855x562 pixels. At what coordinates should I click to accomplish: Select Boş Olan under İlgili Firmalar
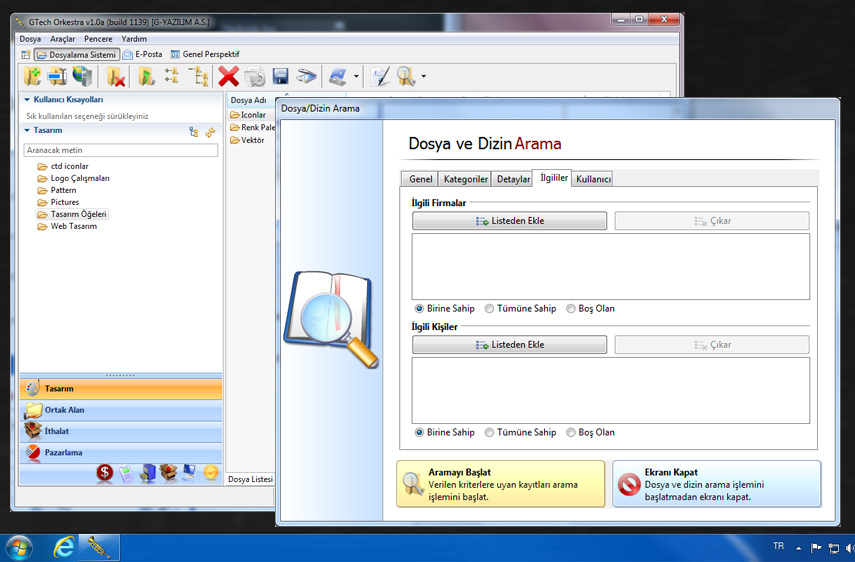[571, 309]
